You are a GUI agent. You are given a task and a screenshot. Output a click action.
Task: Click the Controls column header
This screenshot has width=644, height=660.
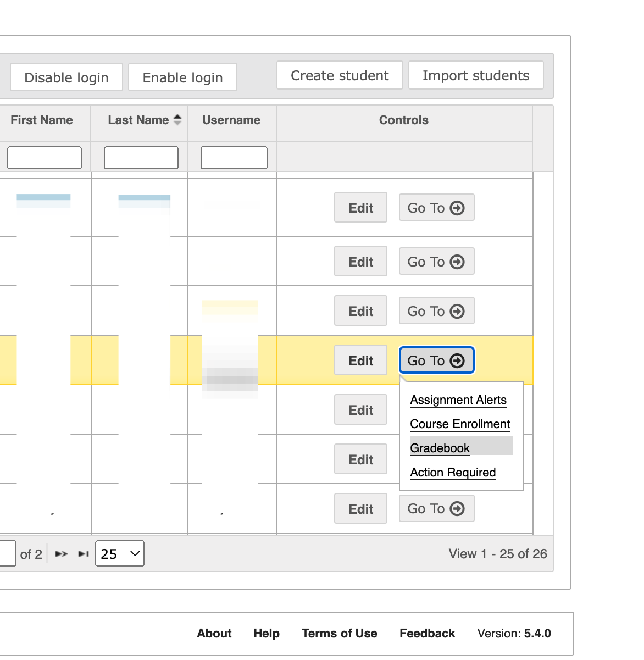click(x=404, y=120)
